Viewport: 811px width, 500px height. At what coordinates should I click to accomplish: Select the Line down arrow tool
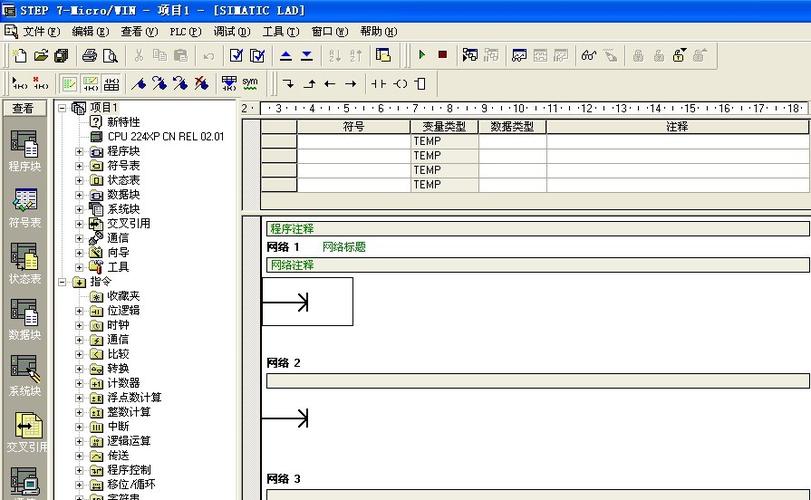pos(288,83)
